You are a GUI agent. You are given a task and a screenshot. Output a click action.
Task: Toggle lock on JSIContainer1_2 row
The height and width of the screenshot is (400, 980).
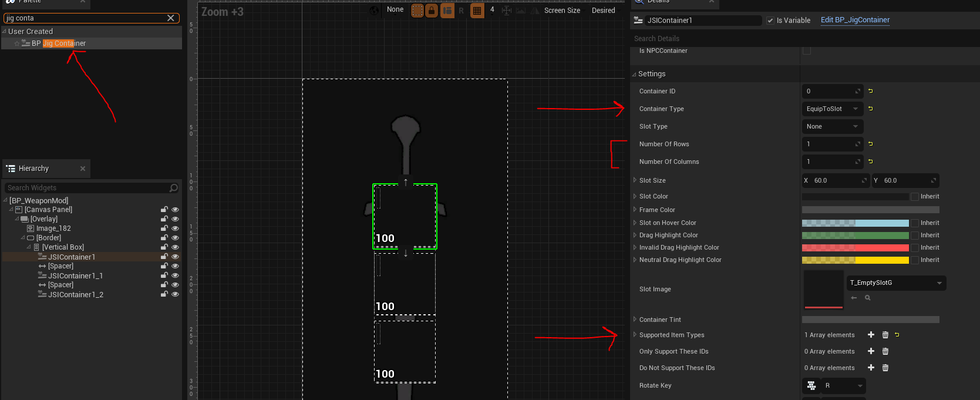pos(164,294)
